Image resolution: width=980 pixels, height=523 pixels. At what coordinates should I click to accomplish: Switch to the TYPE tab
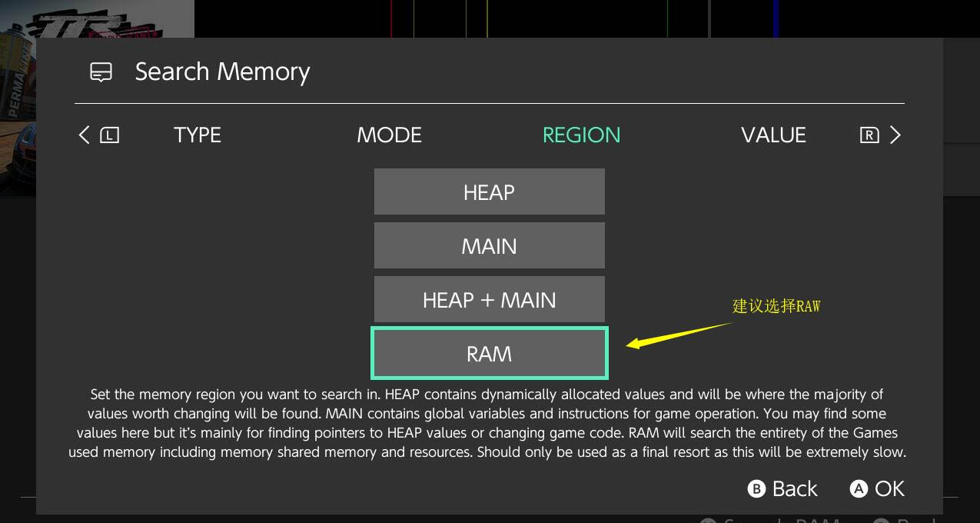(198, 135)
